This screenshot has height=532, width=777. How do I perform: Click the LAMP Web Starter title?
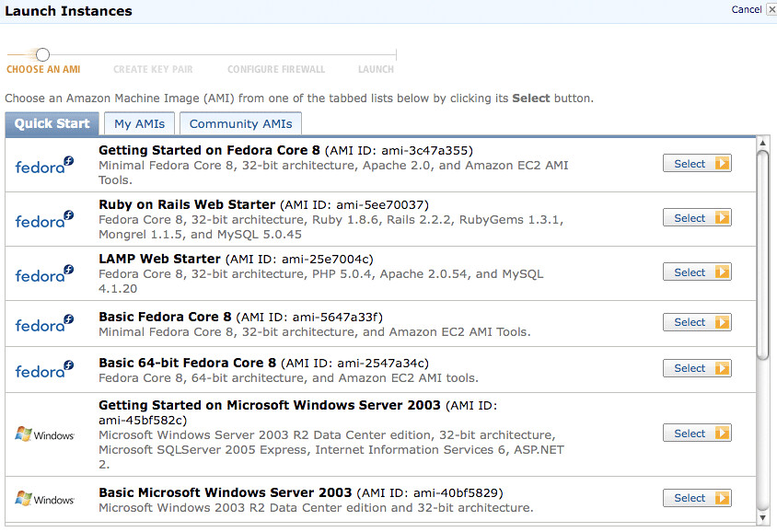(x=159, y=259)
